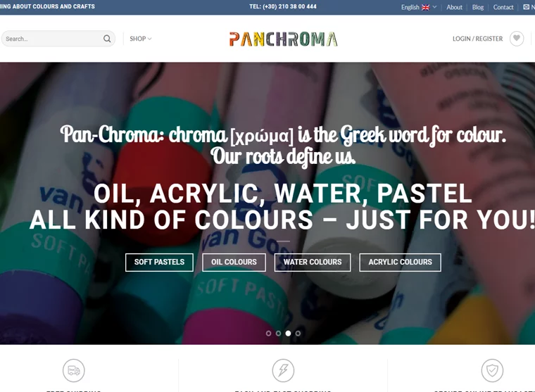Screen dimensions: 535x392
Task: Select the fourth slider dot
Action: click(x=298, y=334)
